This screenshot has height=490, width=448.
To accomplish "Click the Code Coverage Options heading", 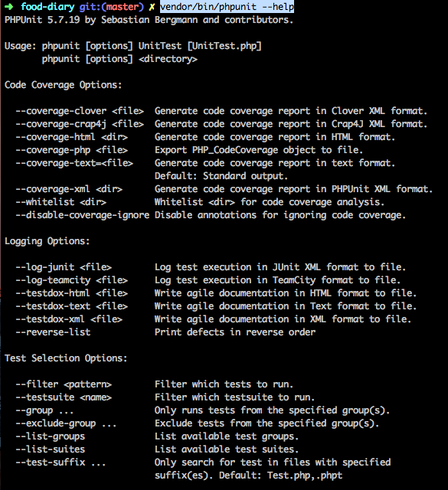I will 63,85.
